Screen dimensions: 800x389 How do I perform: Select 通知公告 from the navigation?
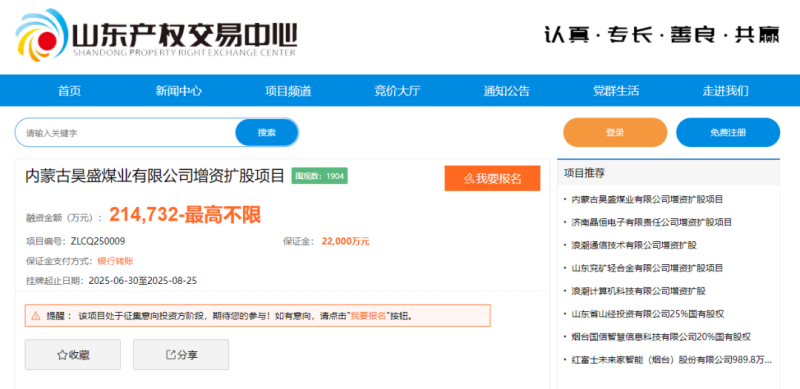[x=507, y=91]
